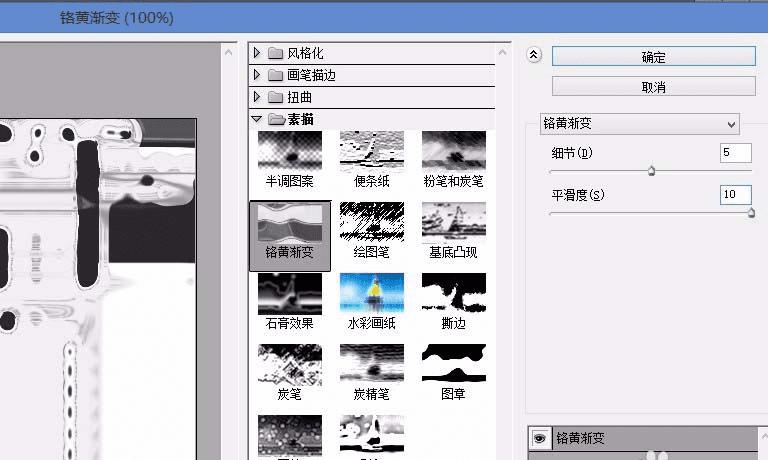Screen dimensions: 768x460
Task: Click filter list scrollbar up arrow
Action: (503, 52)
